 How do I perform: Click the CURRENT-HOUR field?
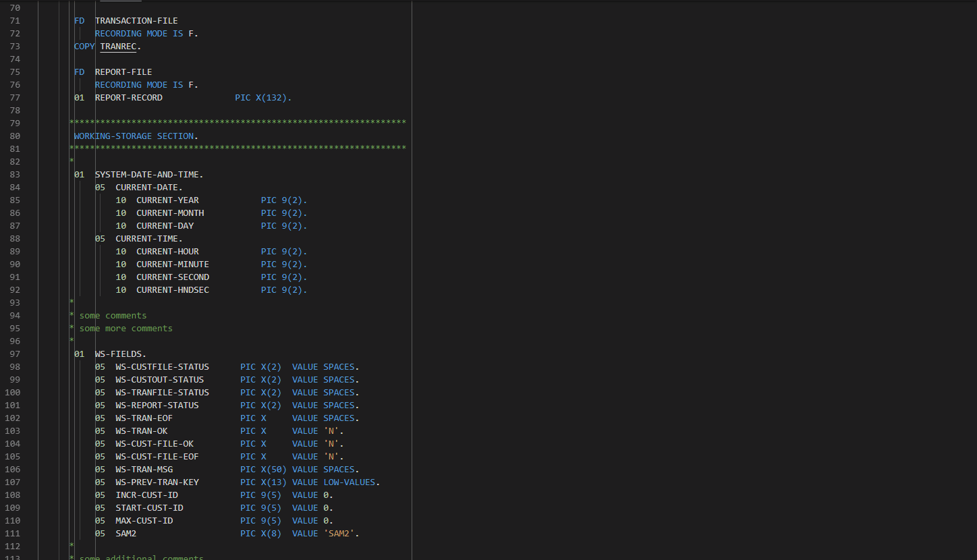pos(167,252)
